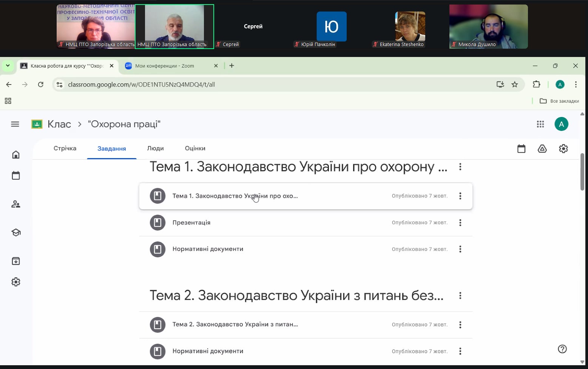Expand tab search chevron in Chrome

pyautogui.click(x=8, y=66)
